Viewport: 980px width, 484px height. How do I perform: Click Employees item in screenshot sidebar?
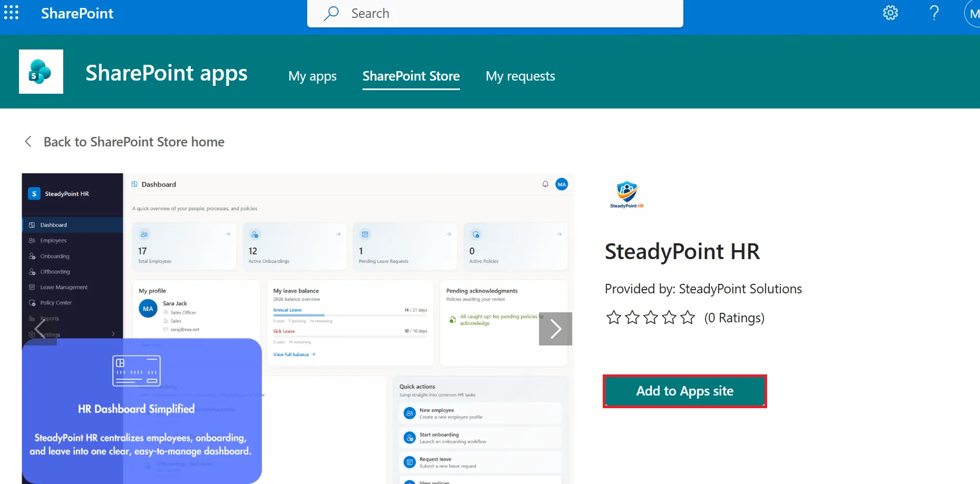[x=72, y=241]
